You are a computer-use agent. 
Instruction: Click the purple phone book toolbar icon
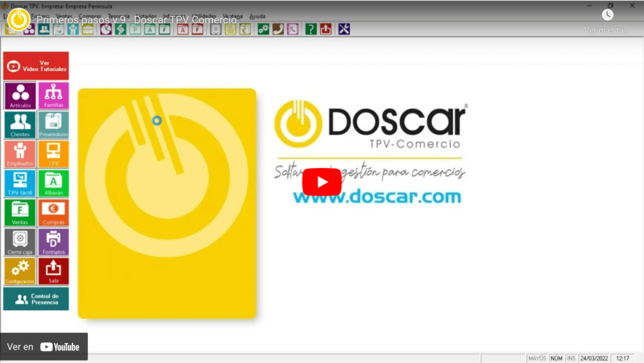coord(293,30)
